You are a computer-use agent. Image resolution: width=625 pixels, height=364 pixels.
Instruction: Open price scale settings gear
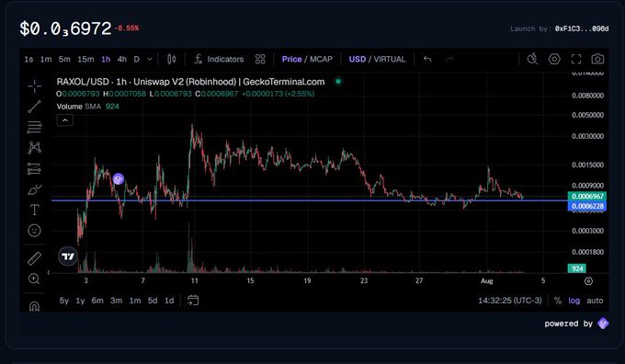click(588, 281)
